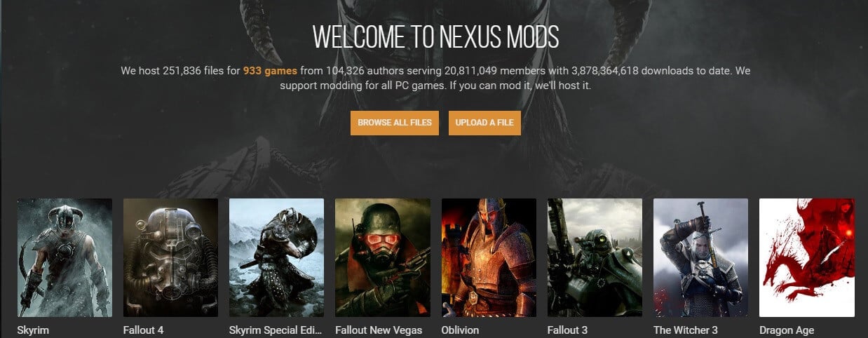
Task: Select The Witcher 3 Geralt cover
Action: pos(700,257)
